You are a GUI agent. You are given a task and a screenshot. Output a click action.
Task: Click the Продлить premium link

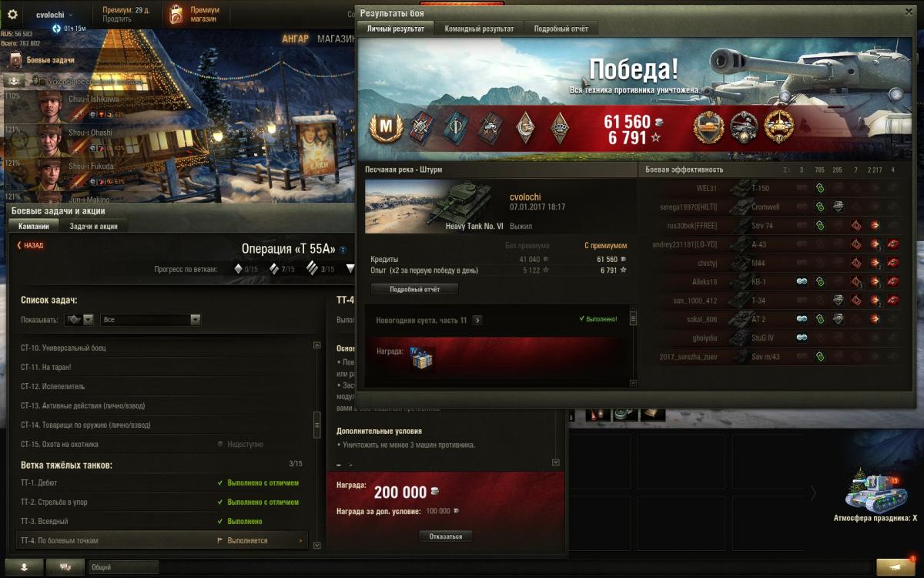tap(116, 19)
